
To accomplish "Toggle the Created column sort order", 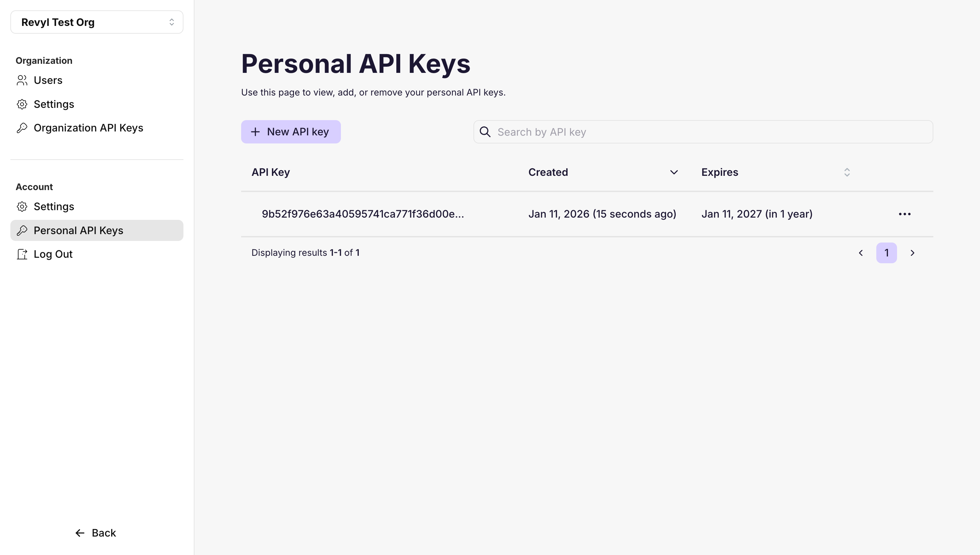I will 674,172.
